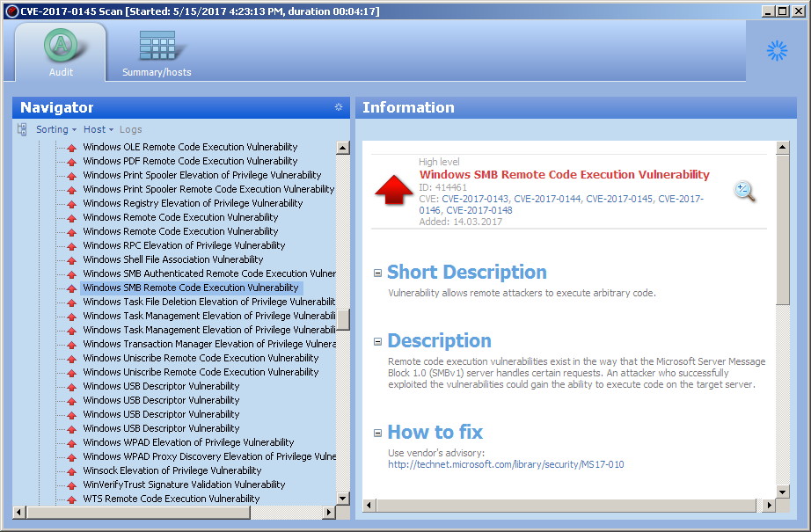
Task: Open the Audit tab
Action: (x=61, y=53)
